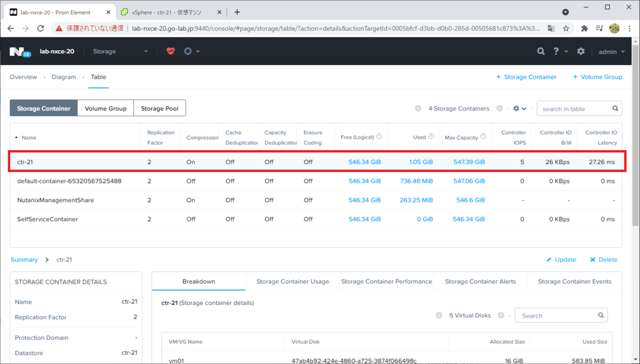Go to next page of Storage Containers
640x364 pixels.
[500, 109]
